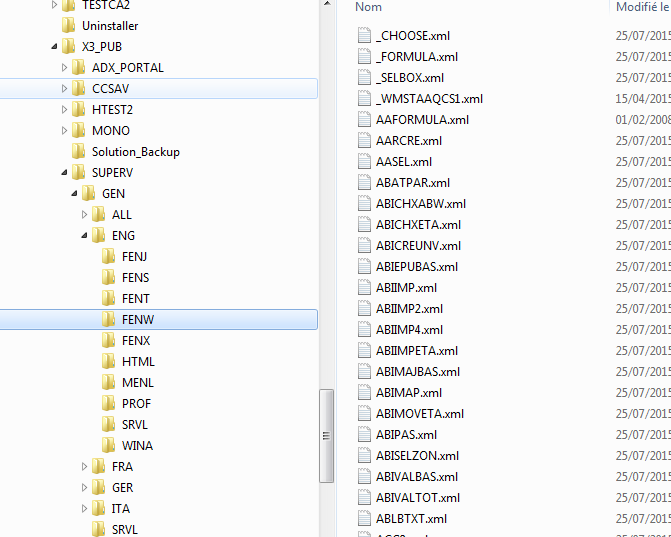Click the FENW folder icon

(x=109, y=320)
